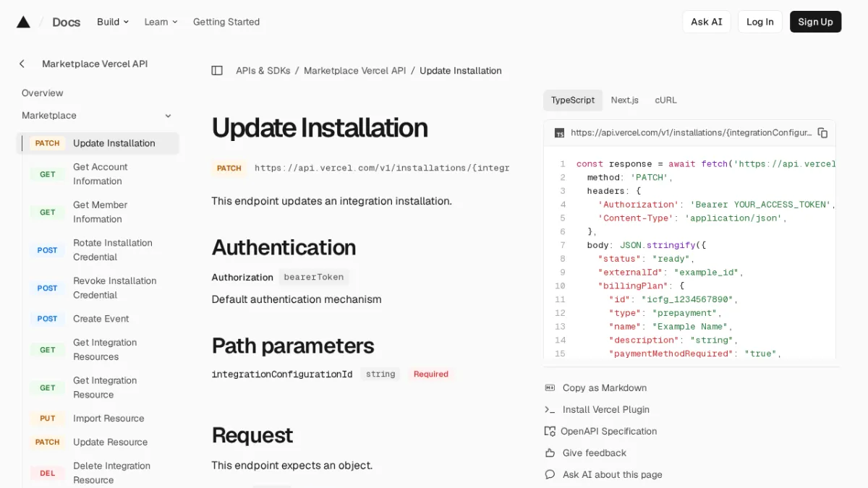The height and width of the screenshot is (488, 868).
Task: Open OpenAPI Specification link
Action: coord(609,431)
